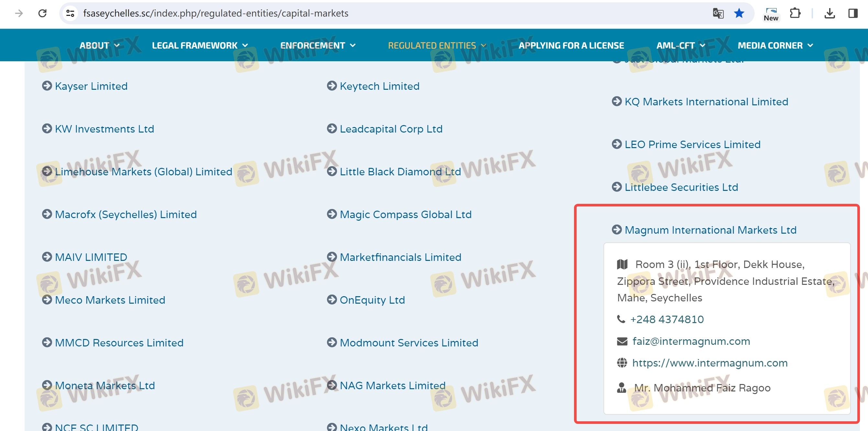Image resolution: width=868 pixels, height=431 pixels.
Task: Click the blue bookmark star icon
Action: [739, 13]
